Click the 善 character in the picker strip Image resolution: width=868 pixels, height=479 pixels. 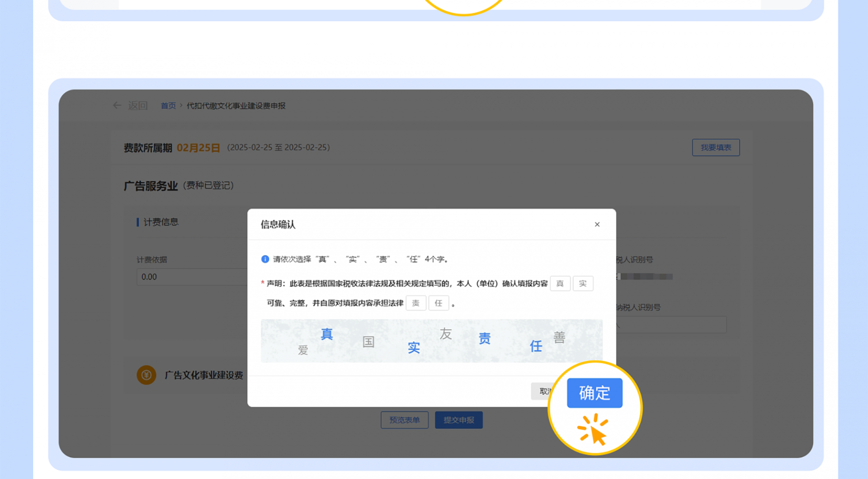[x=560, y=337]
